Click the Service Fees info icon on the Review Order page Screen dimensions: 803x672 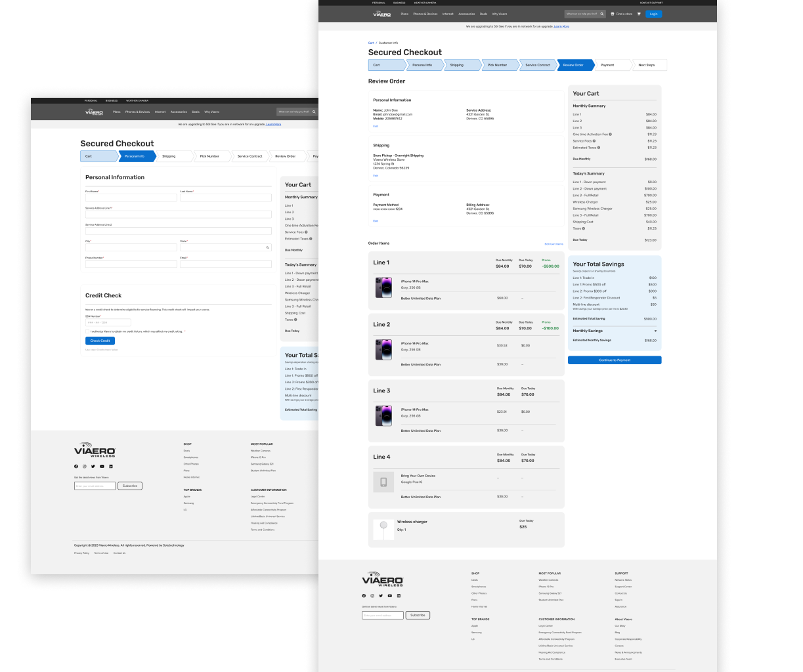click(x=594, y=141)
